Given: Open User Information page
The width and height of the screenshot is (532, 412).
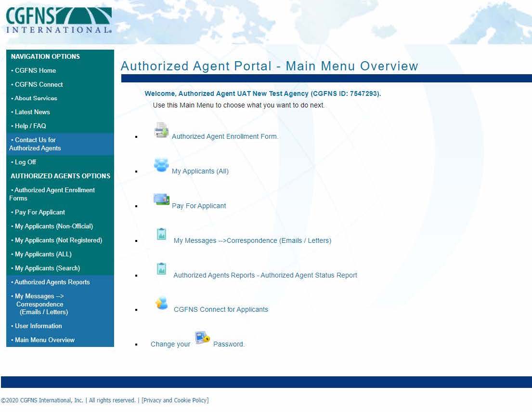Looking at the screenshot, I should tap(39, 326).
